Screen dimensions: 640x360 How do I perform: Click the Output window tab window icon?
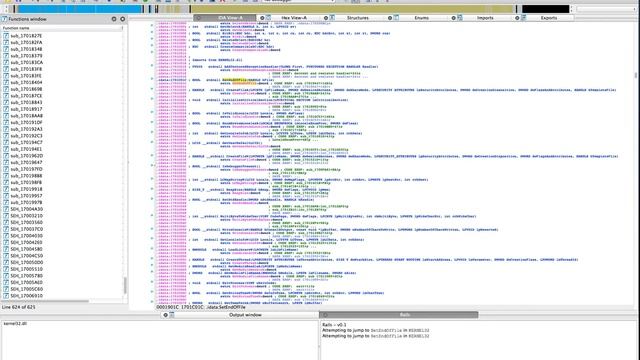point(172,315)
